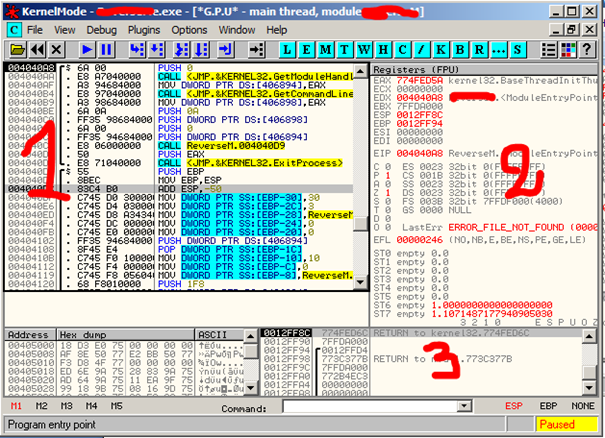Open the Log window with the L button
The image size is (605, 438).
click(289, 48)
